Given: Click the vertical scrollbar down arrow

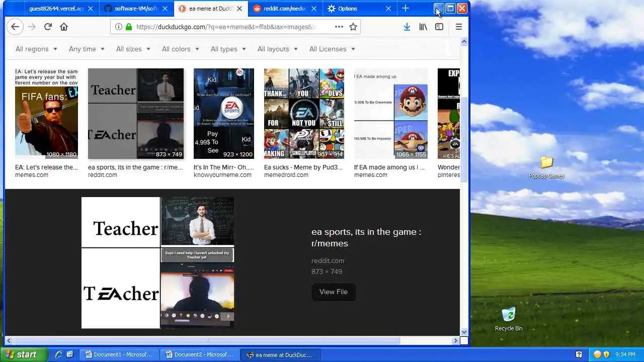Looking at the screenshot, I should 464,332.
